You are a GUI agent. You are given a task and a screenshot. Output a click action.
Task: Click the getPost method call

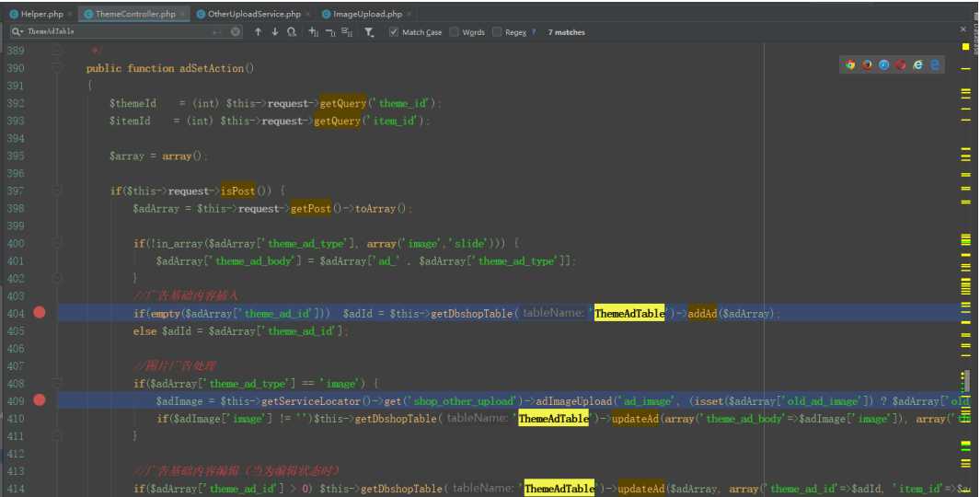pyautogui.click(x=311, y=208)
